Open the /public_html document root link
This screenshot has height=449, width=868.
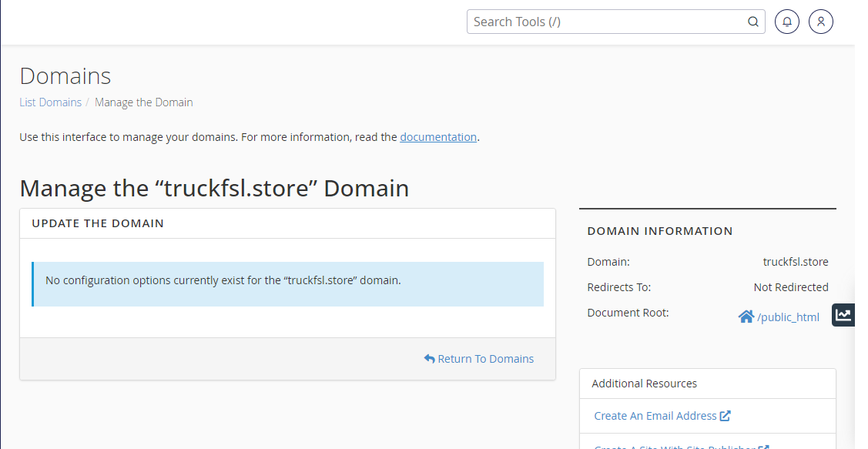788,317
